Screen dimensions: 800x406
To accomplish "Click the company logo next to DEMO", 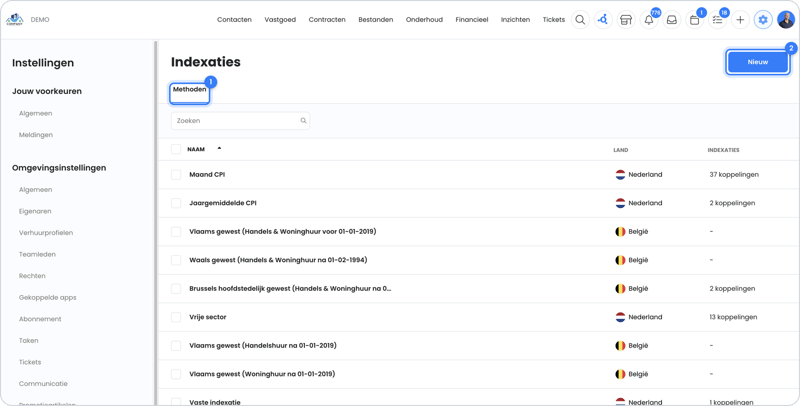I will [x=14, y=19].
